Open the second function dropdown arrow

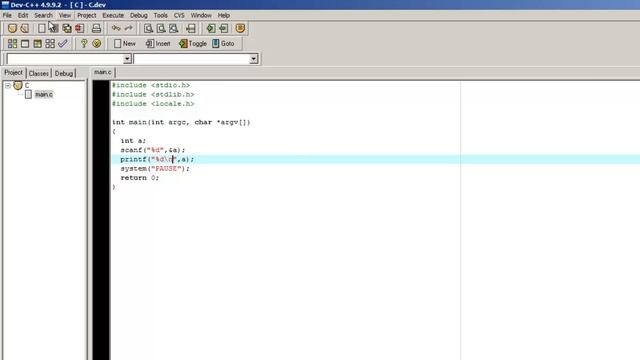[253, 59]
